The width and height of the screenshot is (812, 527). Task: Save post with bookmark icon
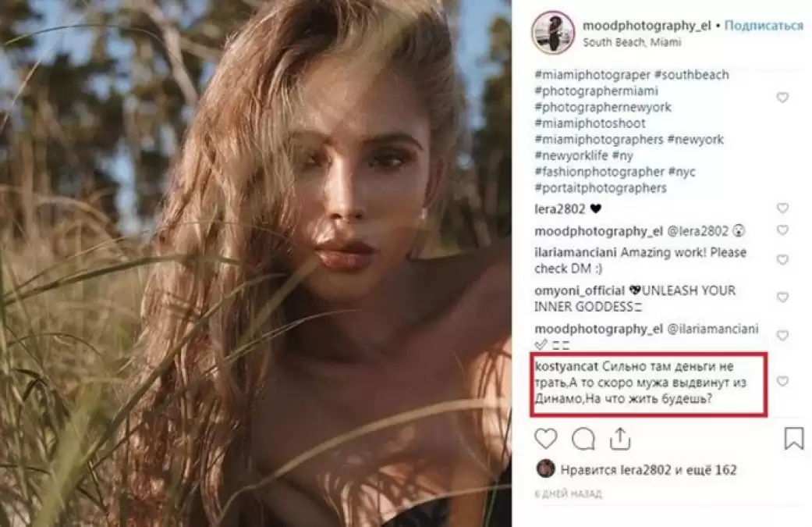(793, 439)
